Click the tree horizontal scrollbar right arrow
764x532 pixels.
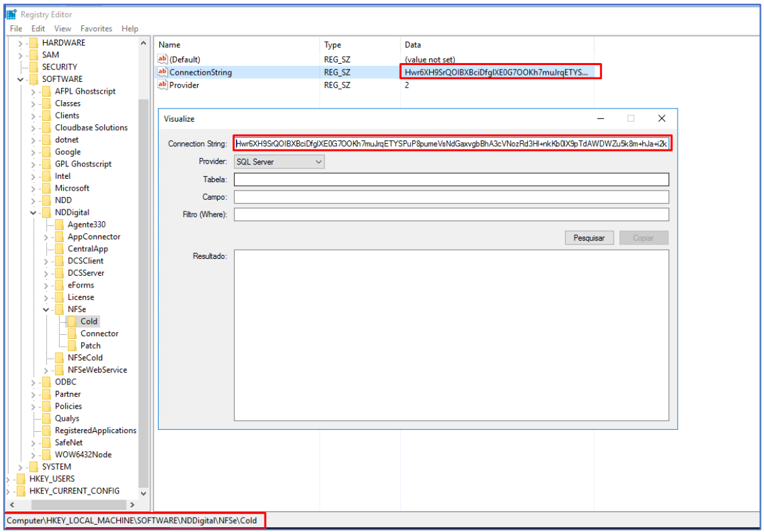(x=132, y=505)
